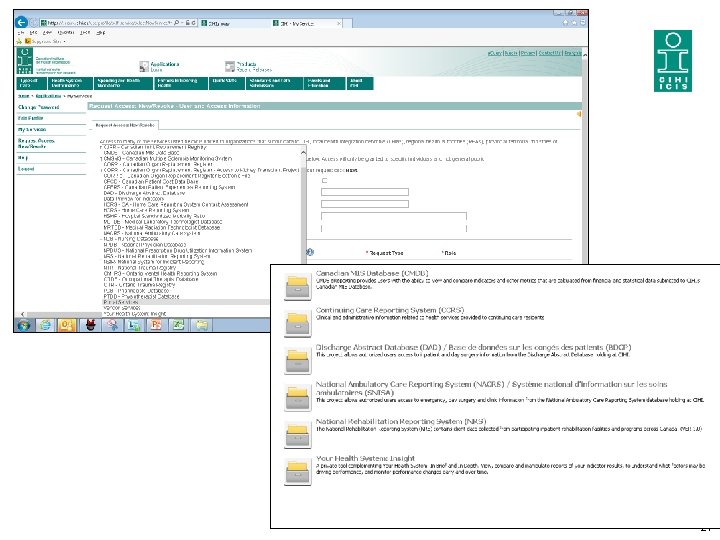This screenshot has height=540, width=720.
Task: Click the Products icon in header
Action: coord(230,67)
